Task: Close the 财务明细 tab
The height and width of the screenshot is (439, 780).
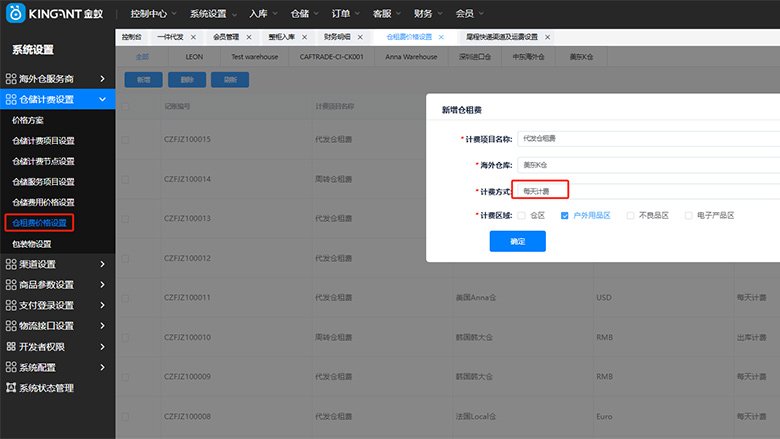Action: [360, 37]
